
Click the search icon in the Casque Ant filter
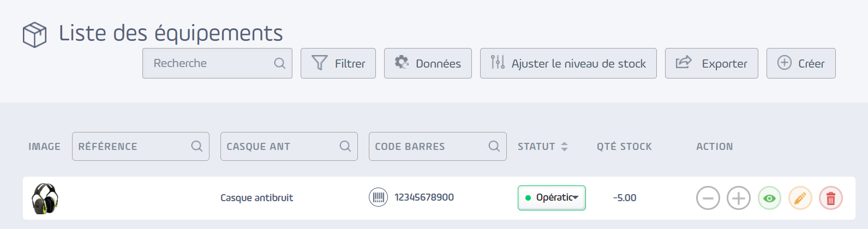tap(345, 146)
